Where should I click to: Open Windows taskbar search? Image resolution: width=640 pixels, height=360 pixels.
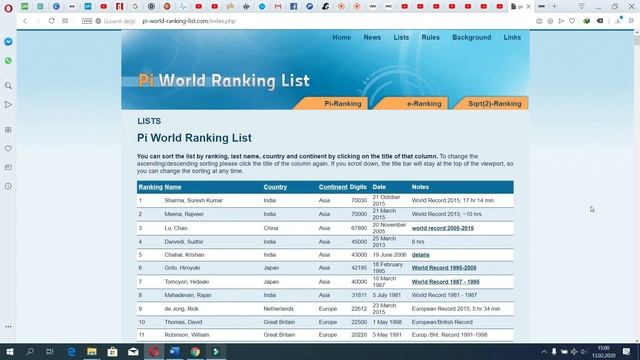(x=30, y=351)
